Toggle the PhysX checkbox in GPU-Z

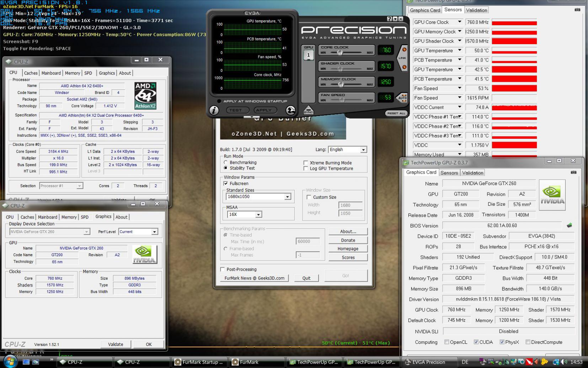(x=502, y=342)
